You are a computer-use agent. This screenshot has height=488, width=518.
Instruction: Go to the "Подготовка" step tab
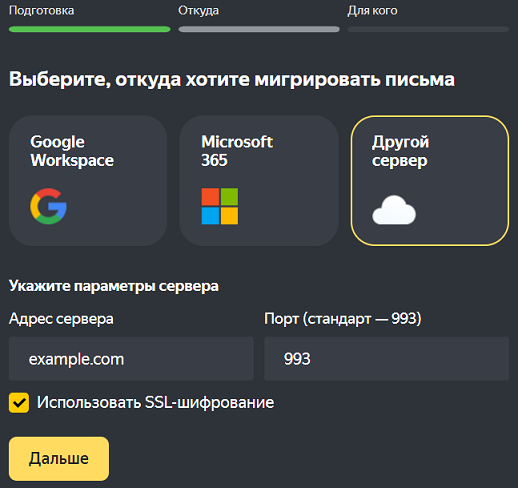tap(42, 11)
